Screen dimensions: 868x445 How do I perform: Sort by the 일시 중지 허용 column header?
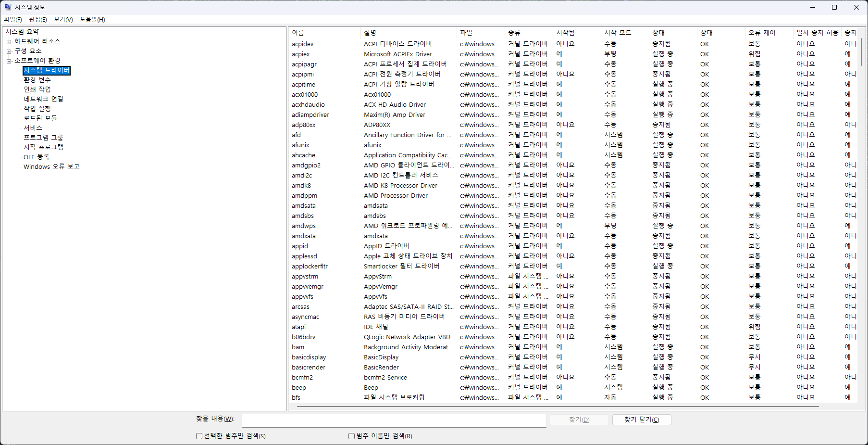pos(818,33)
